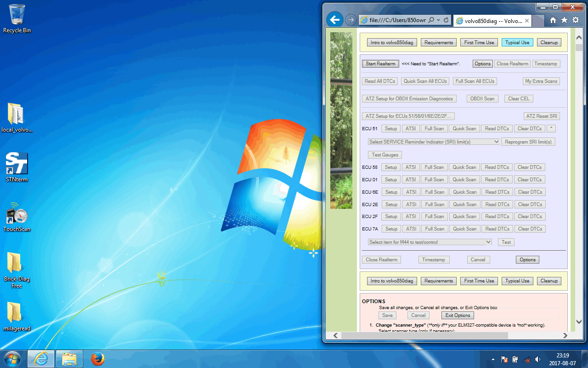Click the Options button in the bottom row
Image resolution: width=588 pixels, height=368 pixels.
tap(527, 259)
